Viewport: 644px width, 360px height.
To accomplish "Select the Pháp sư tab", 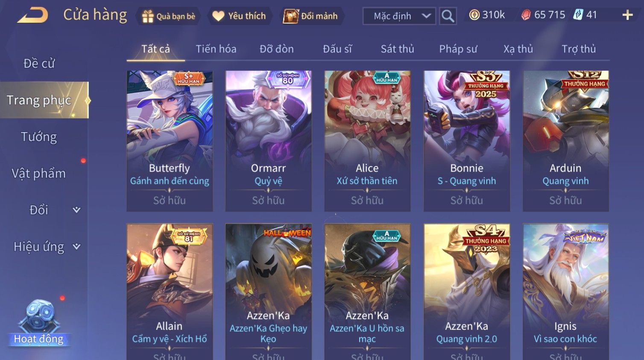I will (x=458, y=49).
